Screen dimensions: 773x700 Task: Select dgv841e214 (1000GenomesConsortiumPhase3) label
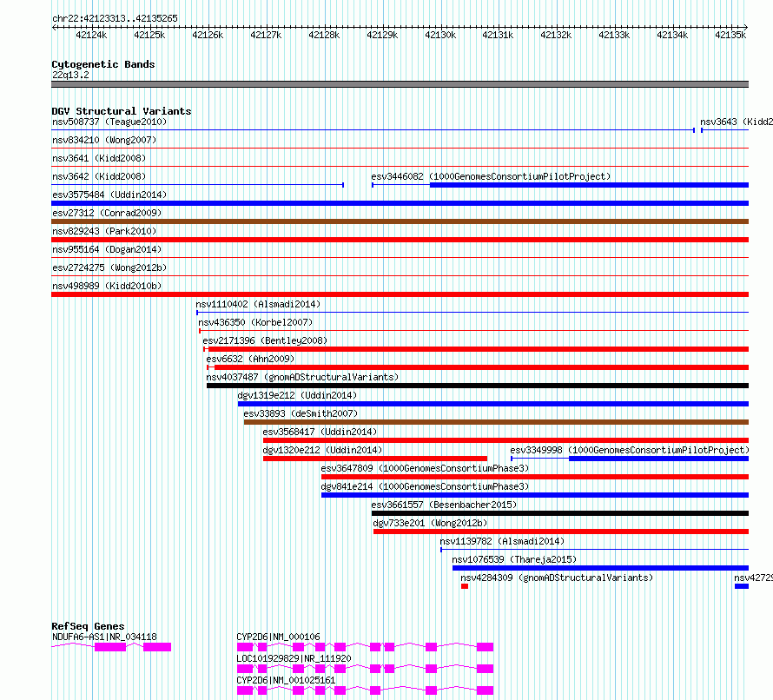425,486
